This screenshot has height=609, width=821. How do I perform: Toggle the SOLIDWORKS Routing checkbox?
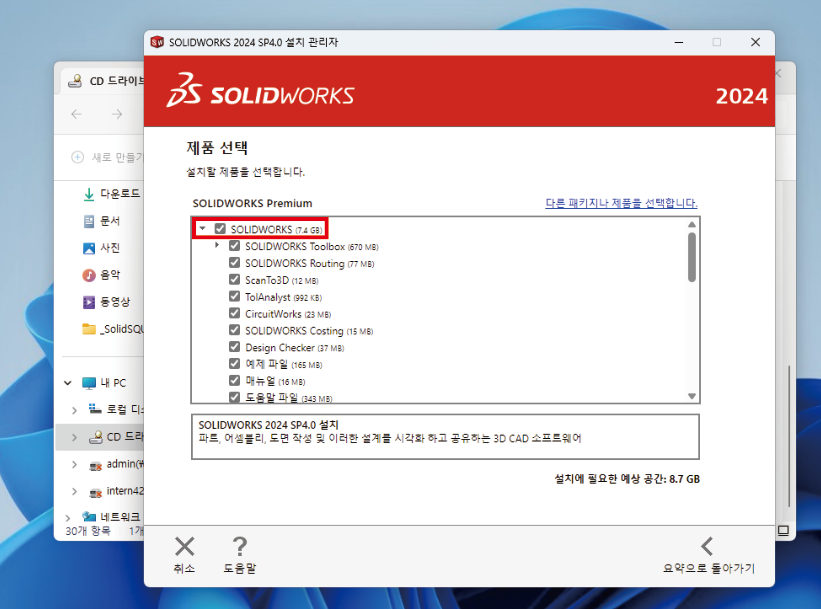coord(235,262)
